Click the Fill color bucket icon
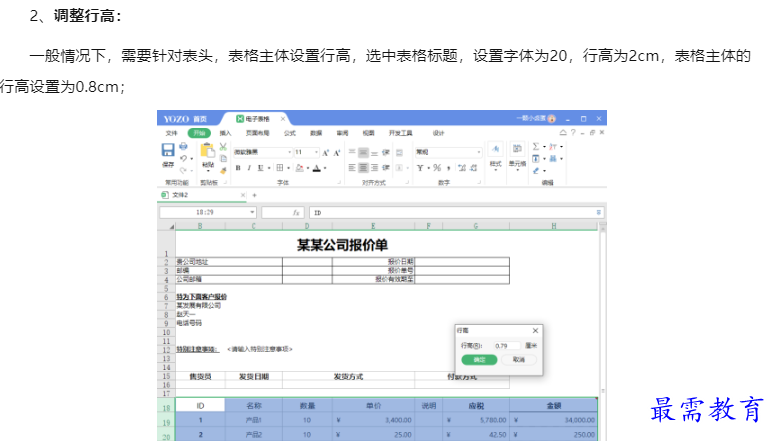772x441 pixels. click(299, 168)
